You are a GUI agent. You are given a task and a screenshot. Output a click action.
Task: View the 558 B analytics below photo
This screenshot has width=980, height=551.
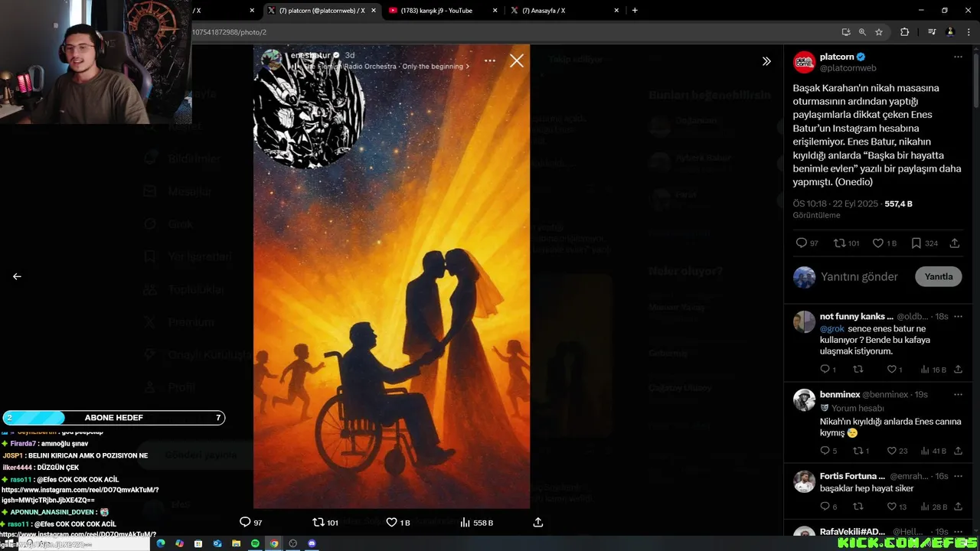476,523
